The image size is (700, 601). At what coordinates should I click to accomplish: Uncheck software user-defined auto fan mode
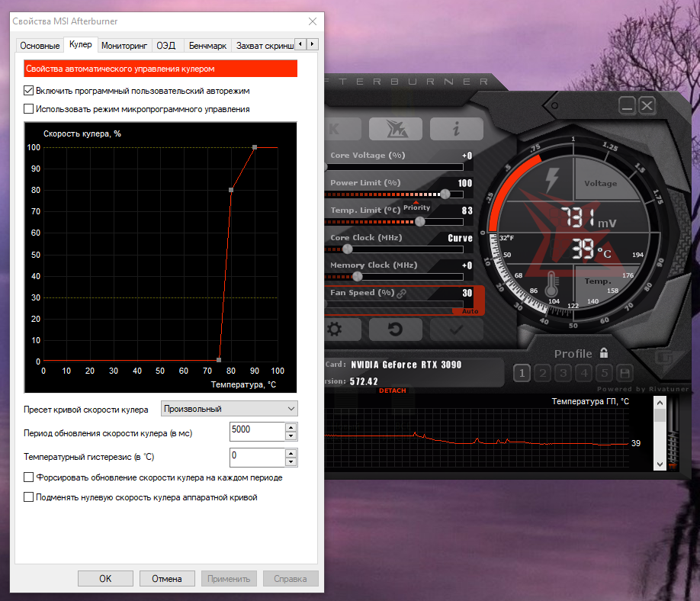pos(28,91)
